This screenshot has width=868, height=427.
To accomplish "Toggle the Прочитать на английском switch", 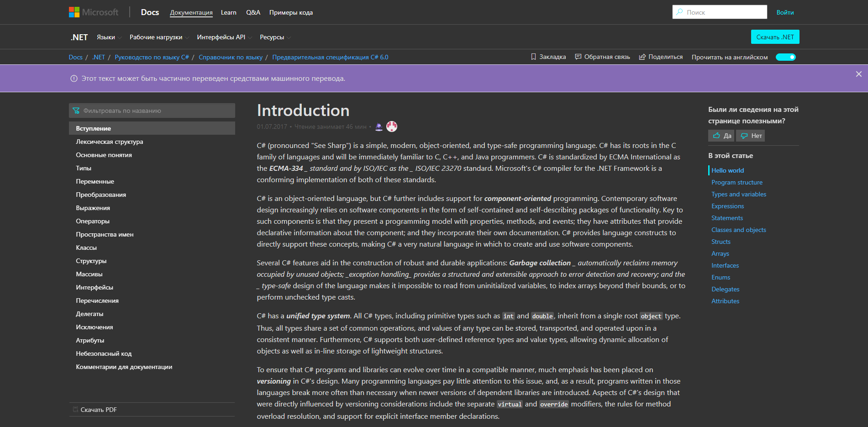I will (786, 57).
